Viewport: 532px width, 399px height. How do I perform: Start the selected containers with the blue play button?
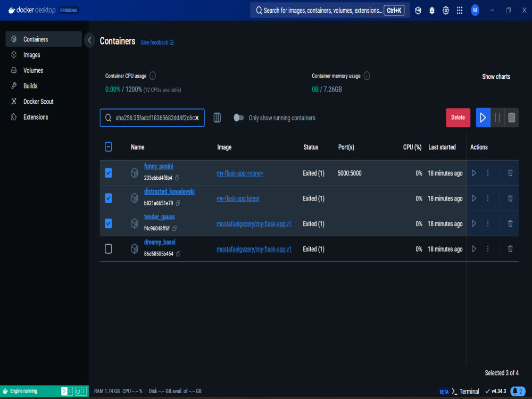[x=483, y=118]
